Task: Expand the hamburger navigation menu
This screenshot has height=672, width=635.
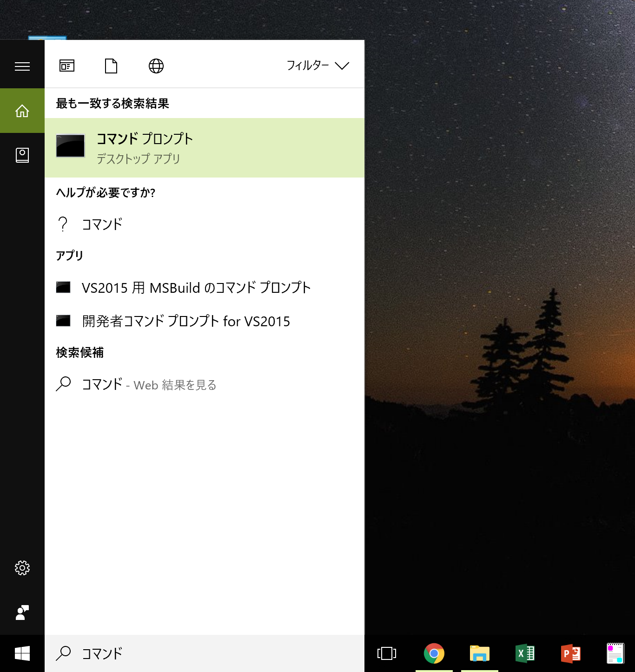Action: point(22,66)
